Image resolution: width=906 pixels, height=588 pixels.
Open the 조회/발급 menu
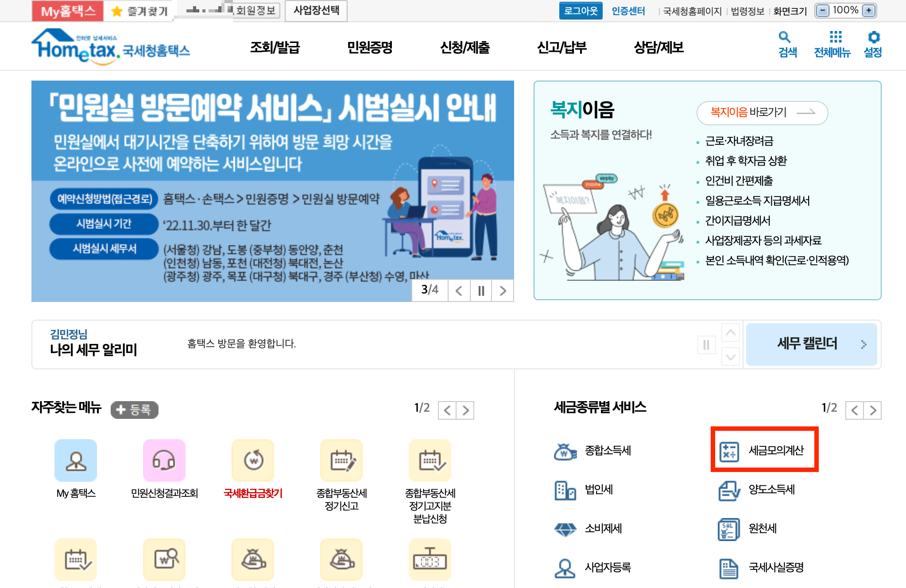275,47
